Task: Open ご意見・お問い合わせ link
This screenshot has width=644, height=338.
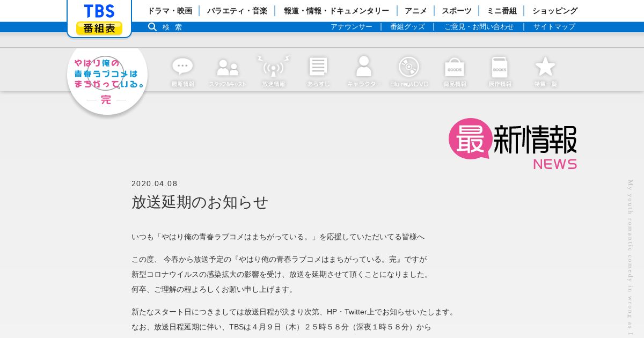Action: [x=479, y=27]
